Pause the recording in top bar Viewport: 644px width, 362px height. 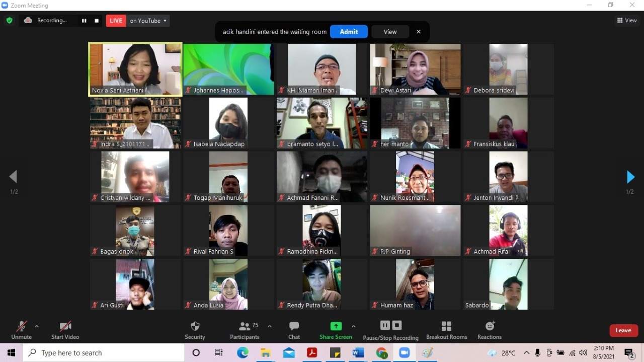(84, 21)
